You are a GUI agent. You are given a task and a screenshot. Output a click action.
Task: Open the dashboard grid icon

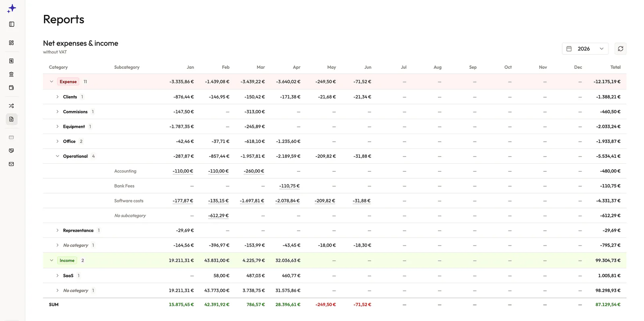pyautogui.click(x=11, y=43)
